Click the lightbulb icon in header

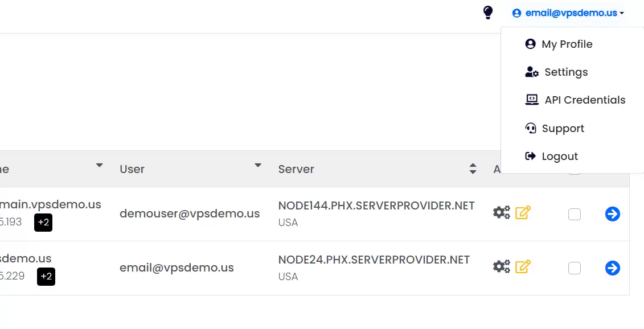click(487, 13)
